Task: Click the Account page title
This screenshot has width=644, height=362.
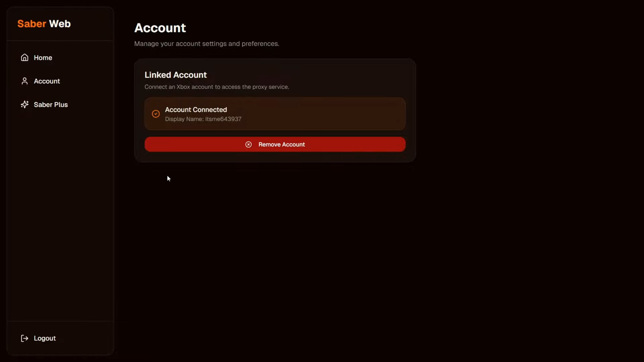Action: pos(160,28)
